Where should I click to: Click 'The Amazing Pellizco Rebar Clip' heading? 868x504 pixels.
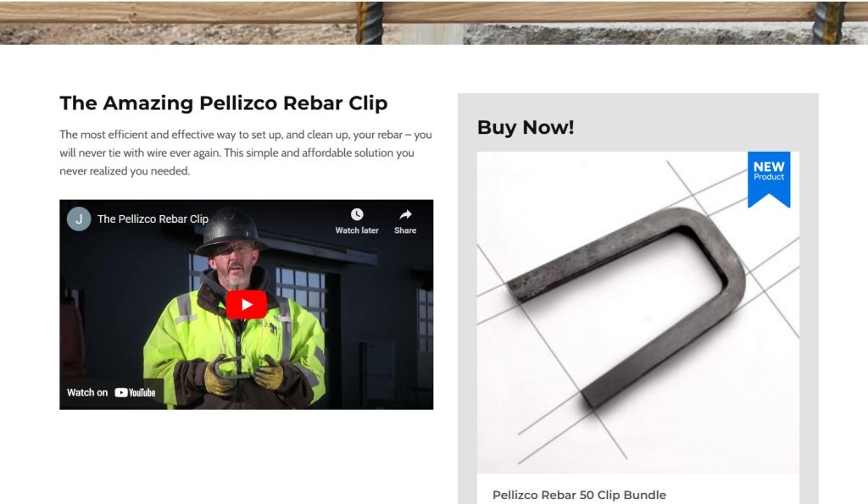[224, 102]
